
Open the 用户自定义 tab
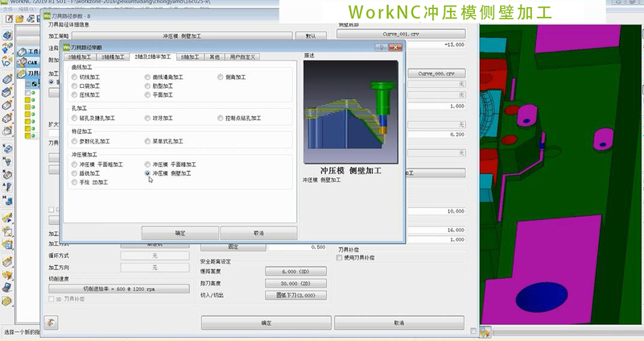coord(243,56)
